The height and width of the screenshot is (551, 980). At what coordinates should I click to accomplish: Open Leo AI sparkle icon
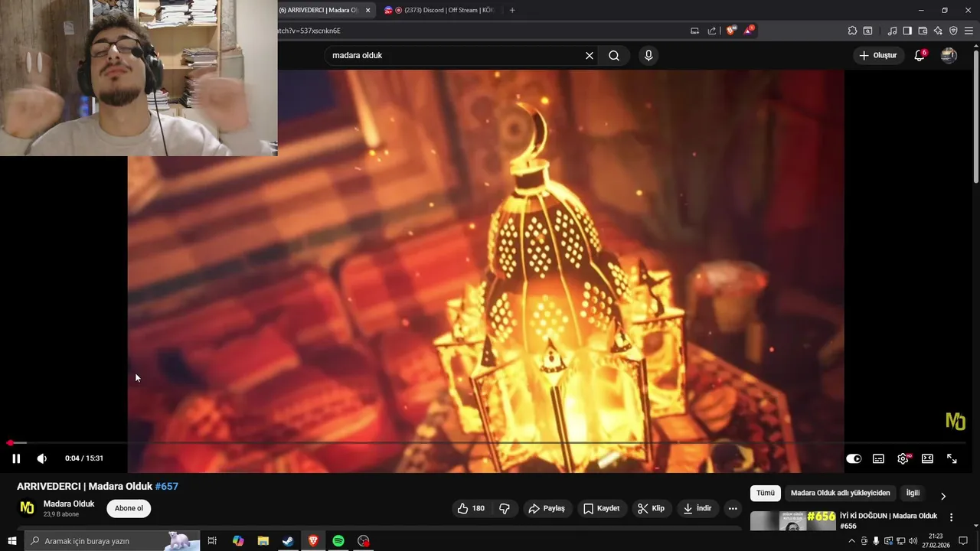click(x=938, y=31)
